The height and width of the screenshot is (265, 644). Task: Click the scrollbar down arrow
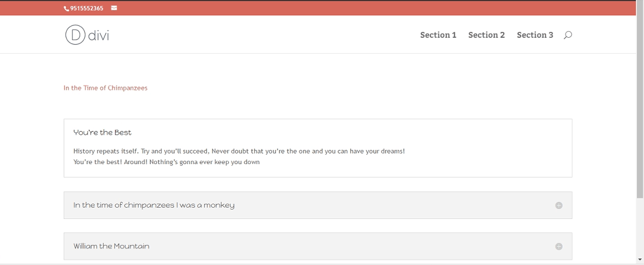pos(640,260)
